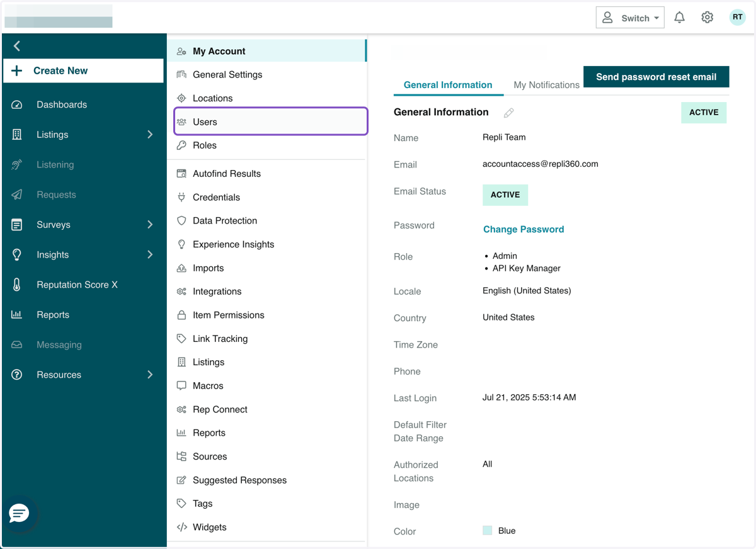Open Sources menu item
Image resolution: width=756 pixels, height=549 pixels.
coord(266,456)
